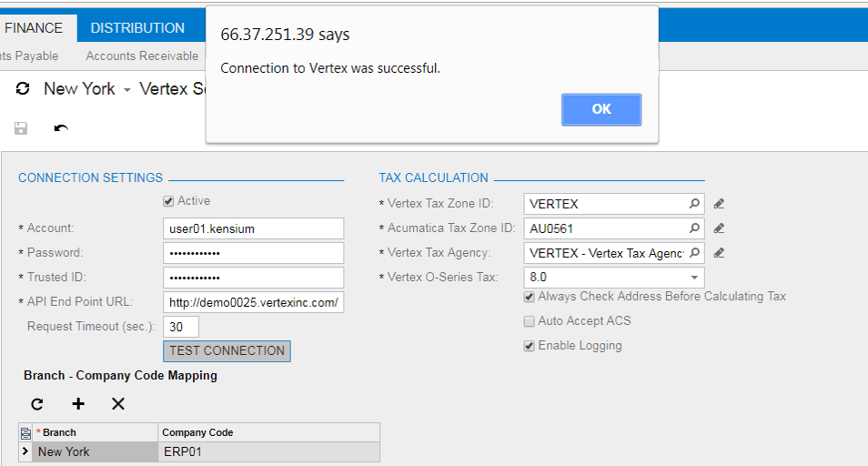The height and width of the screenshot is (466, 868).
Task: Edit Vertex Tax Agency with pencil icon
Action: [x=719, y=253]
